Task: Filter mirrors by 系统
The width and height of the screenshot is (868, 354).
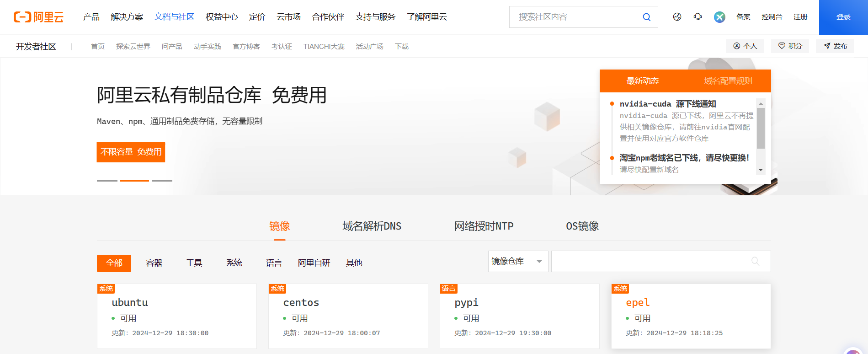Action: [234, 263]
